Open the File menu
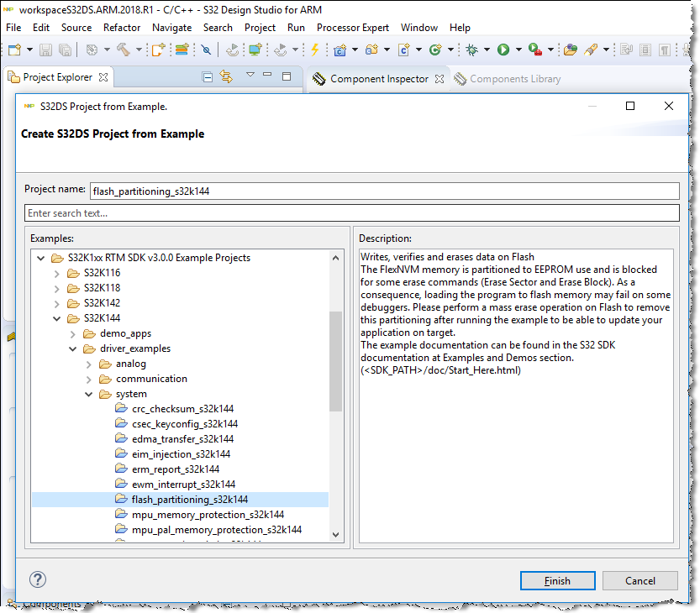The image size is (700, 613). (x=13, y=28)
